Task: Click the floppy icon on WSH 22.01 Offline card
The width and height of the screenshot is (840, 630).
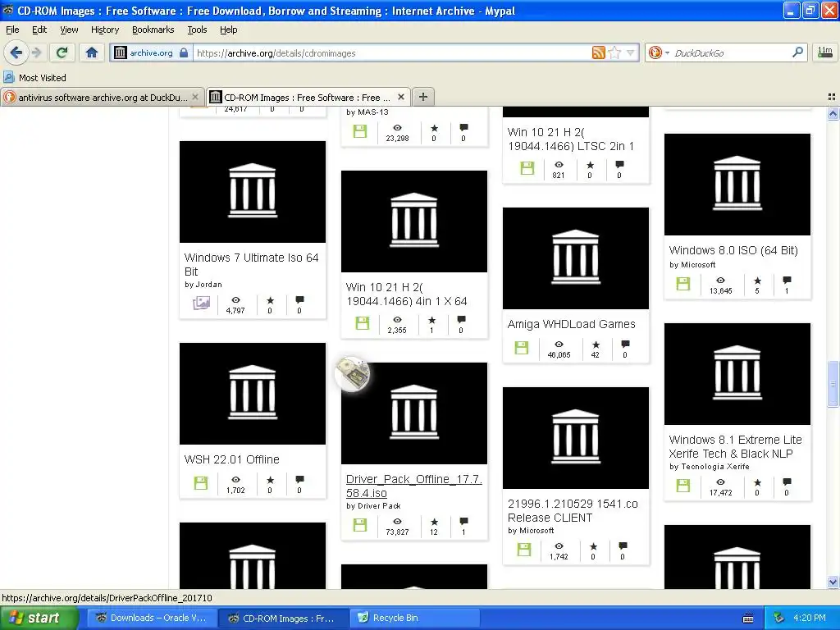Action: click(x=201, y=482)
